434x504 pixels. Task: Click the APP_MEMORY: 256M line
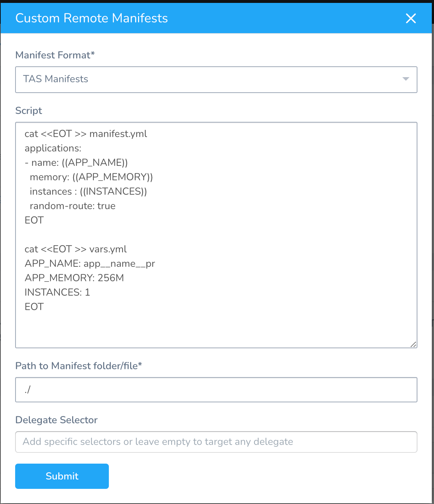pyautogui.click(x=74, y=278)
